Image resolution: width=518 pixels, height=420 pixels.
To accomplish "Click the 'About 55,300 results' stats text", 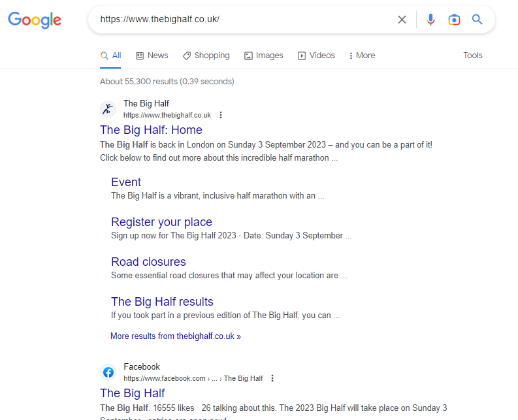I will pyautogui.click(x=167, y=81).
